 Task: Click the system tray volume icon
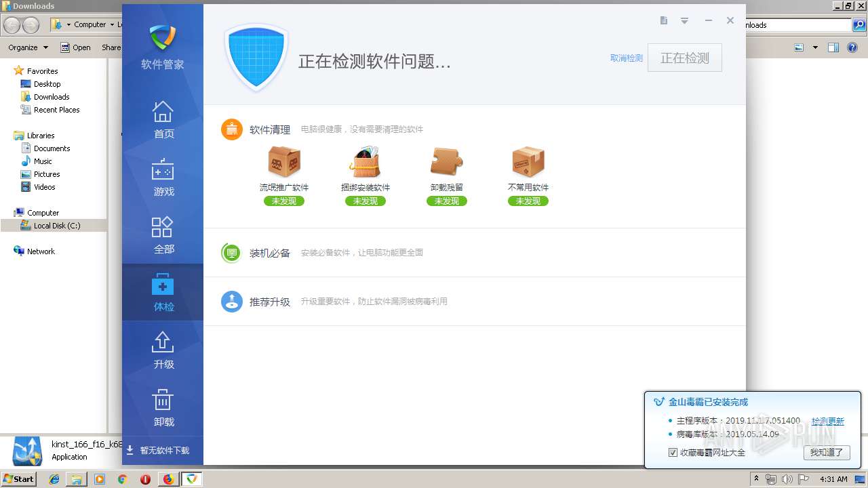click(787, 479)
